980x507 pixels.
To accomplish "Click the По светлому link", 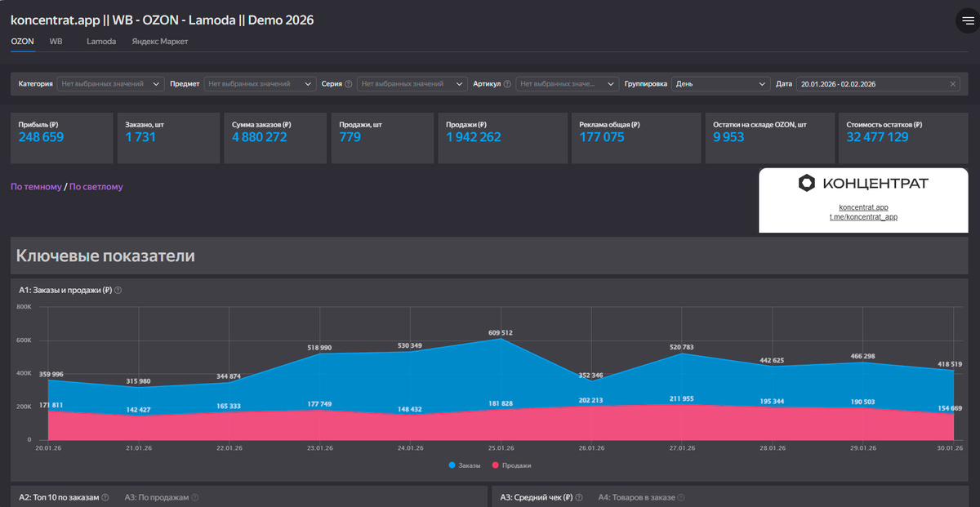I will [x=96, y=187].
